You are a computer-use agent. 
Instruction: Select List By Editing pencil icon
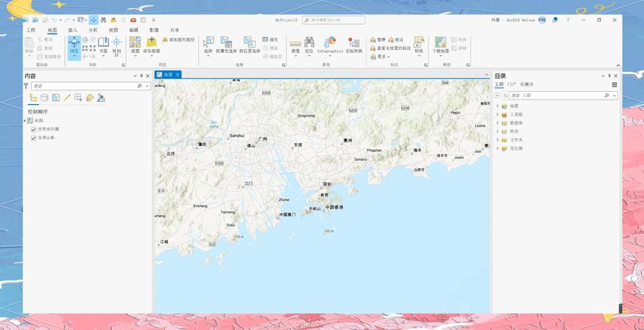click(x=67, y=98)
